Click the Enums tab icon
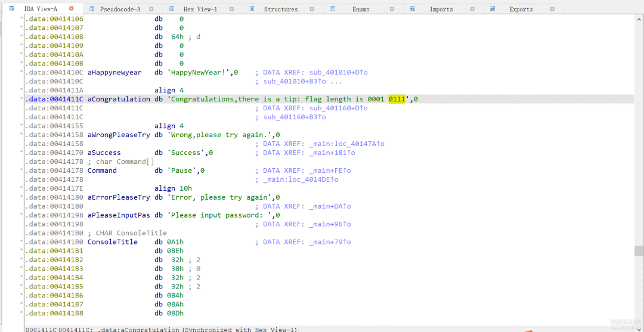Image resolution: width=644 pixels, height=332 pixels. [333, 8]
